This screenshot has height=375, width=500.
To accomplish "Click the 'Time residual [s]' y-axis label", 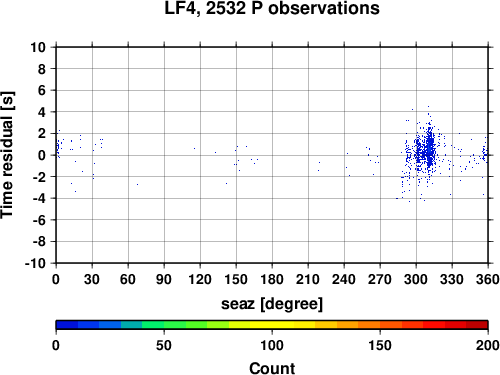I will pos(7,155).
